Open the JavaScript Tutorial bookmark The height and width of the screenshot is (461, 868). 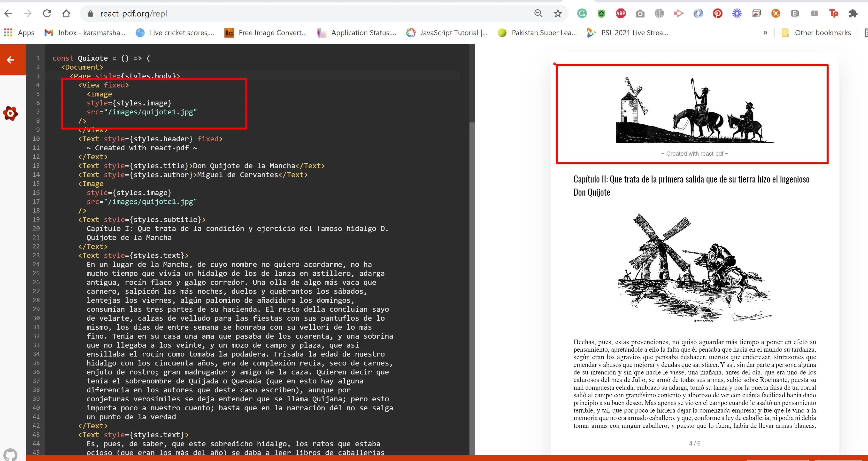point(447,33)
